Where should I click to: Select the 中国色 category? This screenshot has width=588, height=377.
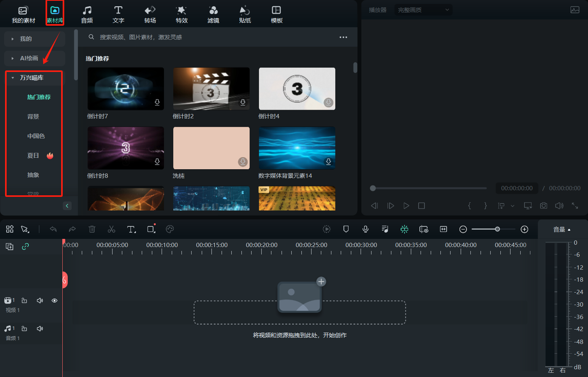[36, 136]
